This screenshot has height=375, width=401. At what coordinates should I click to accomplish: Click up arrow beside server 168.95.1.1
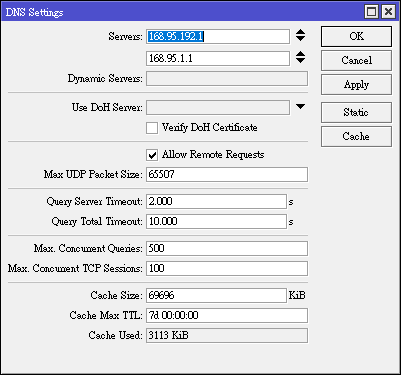point(300,54)
